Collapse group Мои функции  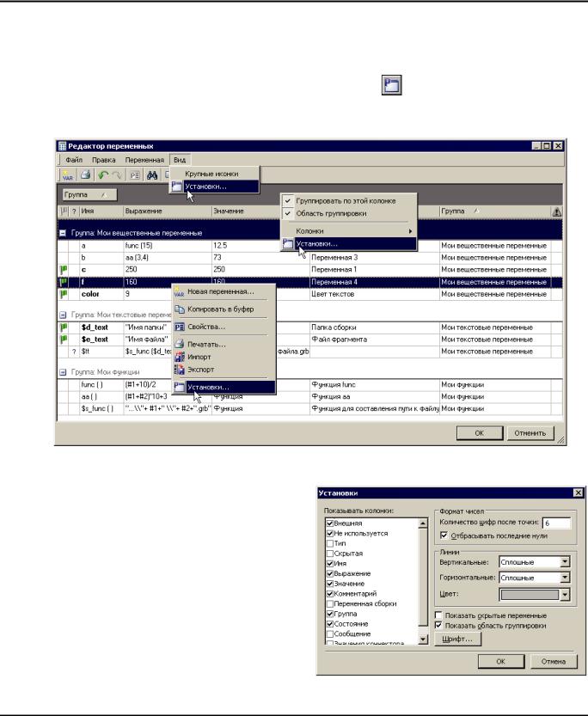[63, 372]
